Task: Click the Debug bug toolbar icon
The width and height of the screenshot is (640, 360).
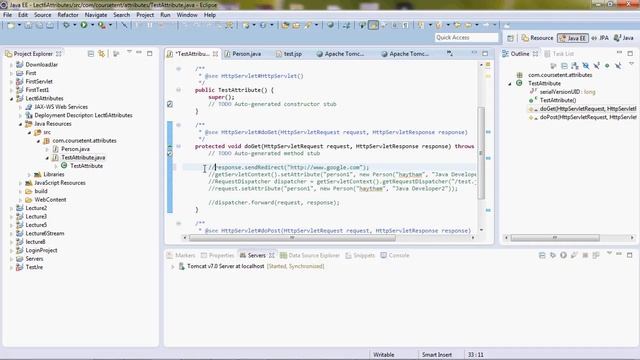Action: point(66,25)
